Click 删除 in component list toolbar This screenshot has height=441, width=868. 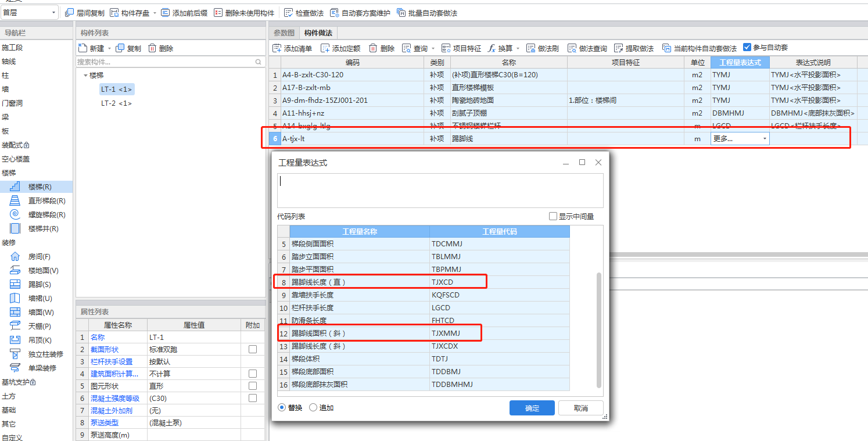pos(160,48)
